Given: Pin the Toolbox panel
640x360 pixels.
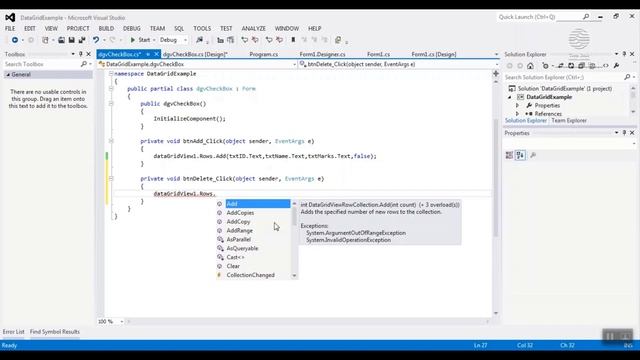Looking at the screenshot, I should [x=80, y=54].
